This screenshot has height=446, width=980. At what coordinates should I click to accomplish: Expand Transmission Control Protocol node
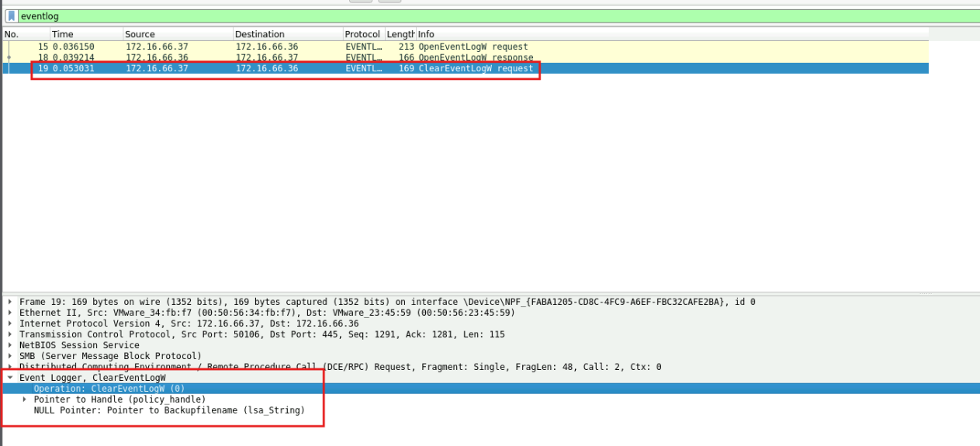[11, 334]
